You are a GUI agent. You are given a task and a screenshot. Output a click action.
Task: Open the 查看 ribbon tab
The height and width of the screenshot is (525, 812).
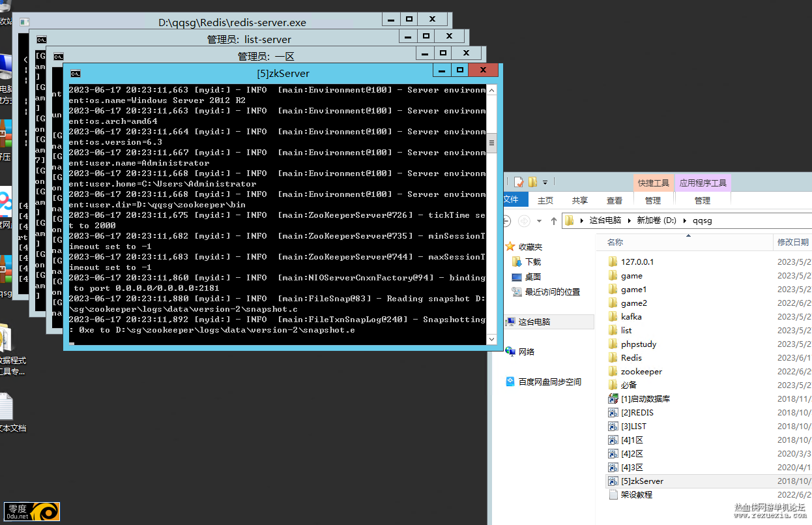(x=615, y=200)
